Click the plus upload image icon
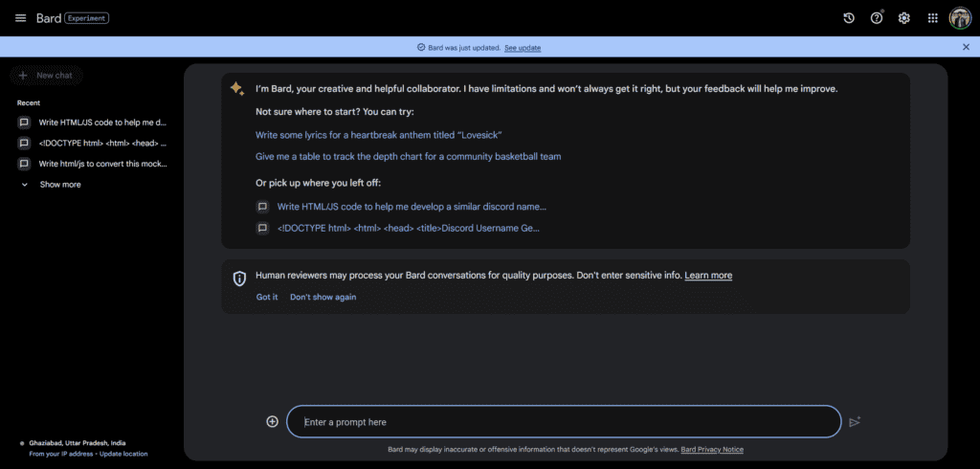The height and width of the screenshot is (469, 980). [272, 421]
